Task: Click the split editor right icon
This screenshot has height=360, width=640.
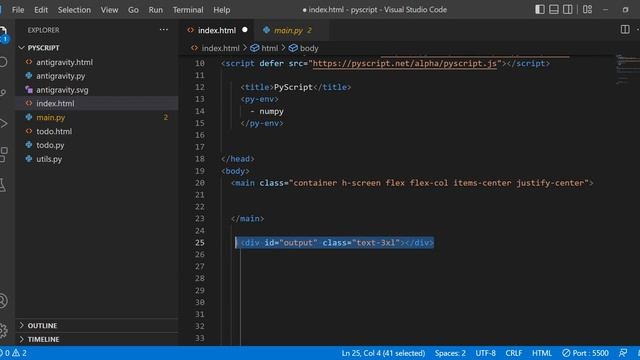Action: pos(624,29)
